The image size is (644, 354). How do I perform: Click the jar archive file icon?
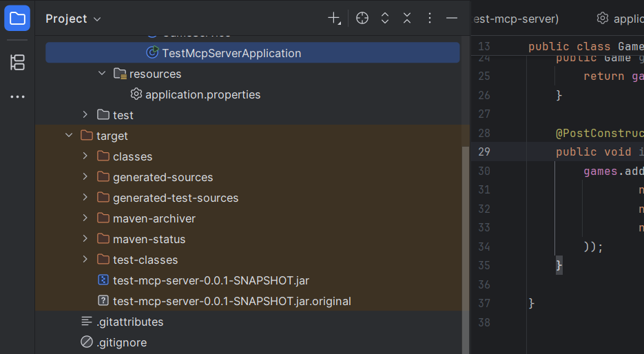coord(103,280)
